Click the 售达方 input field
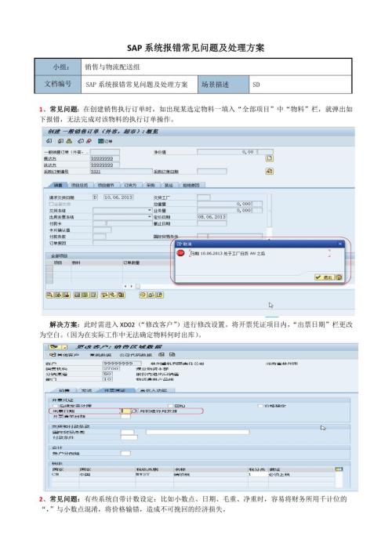The image size is (392, 554). point(104,158)
